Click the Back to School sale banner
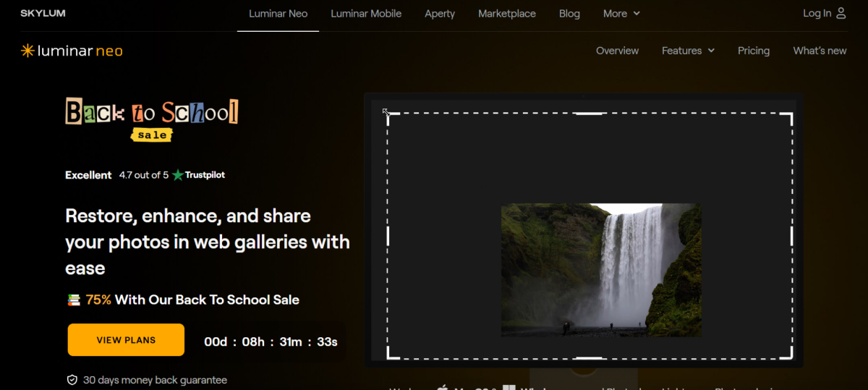This screenshot has height=390, width=868. click(152, 119)
